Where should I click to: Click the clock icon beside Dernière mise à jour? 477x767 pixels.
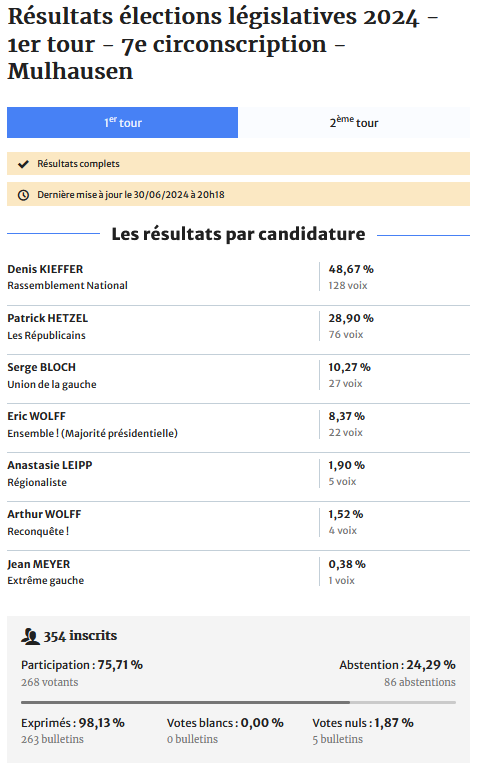pyautogui.click(x=23, y=195)
